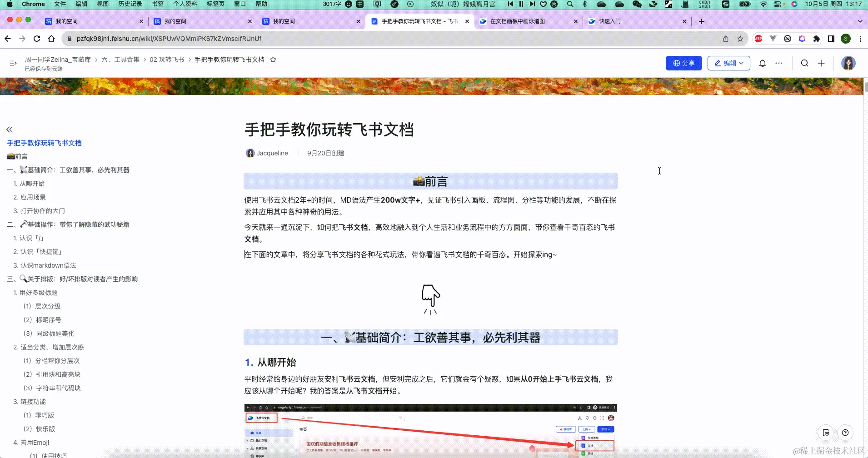Viewport: 868px width, 458px height.
Task: Open the browser share icon in the address bar
Action: [726, 39]
